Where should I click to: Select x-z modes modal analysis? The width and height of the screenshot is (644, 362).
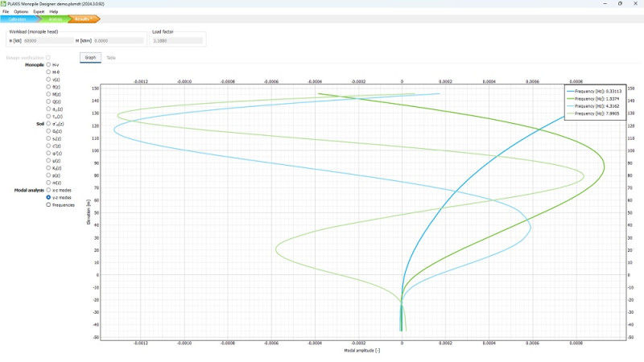pos(48,190)
